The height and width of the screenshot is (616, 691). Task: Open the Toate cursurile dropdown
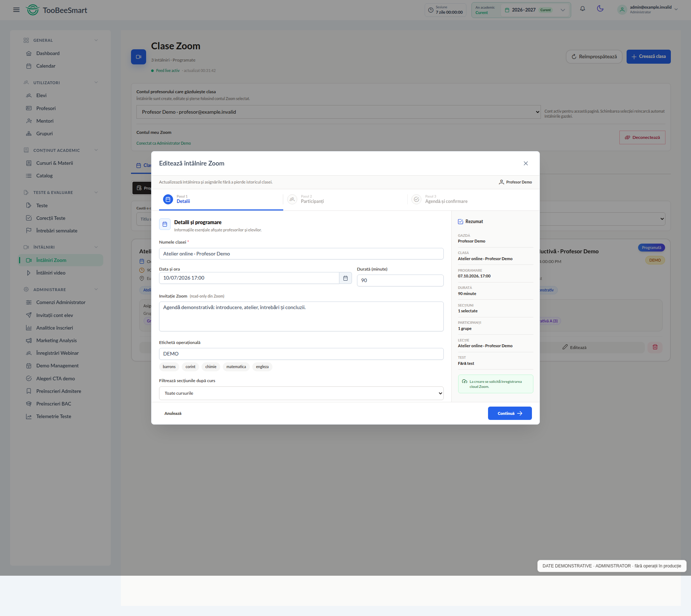[301, 393]
